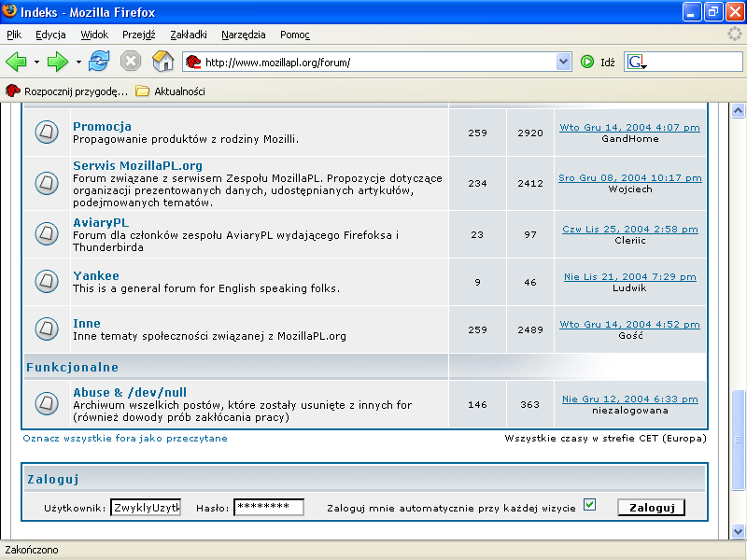747x560 pixels.
Task: Open last post Nie Gru 12, 2004 6:33 pm
Action: tap(629, 399)
